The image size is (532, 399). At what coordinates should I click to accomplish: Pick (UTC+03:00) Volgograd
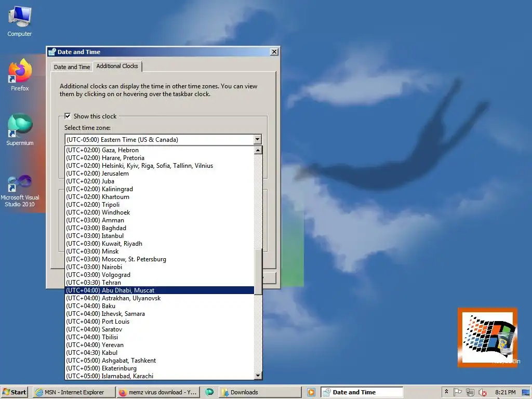159,275
